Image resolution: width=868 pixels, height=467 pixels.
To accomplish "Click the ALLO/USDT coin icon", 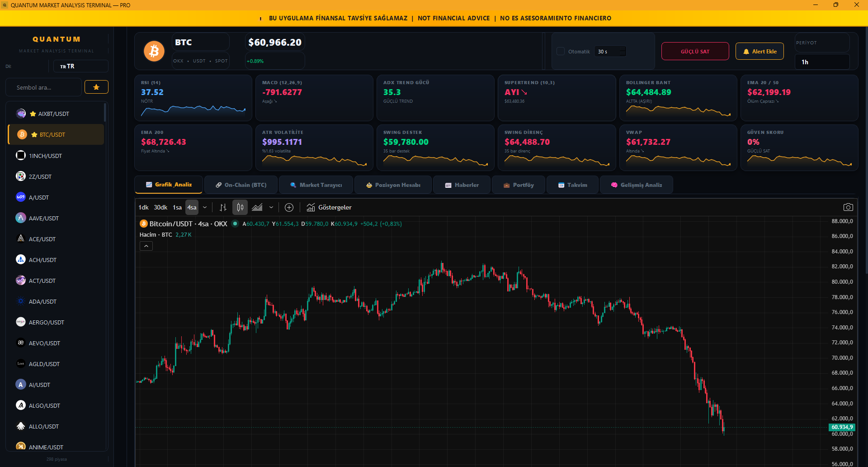I will click(21, 426).
